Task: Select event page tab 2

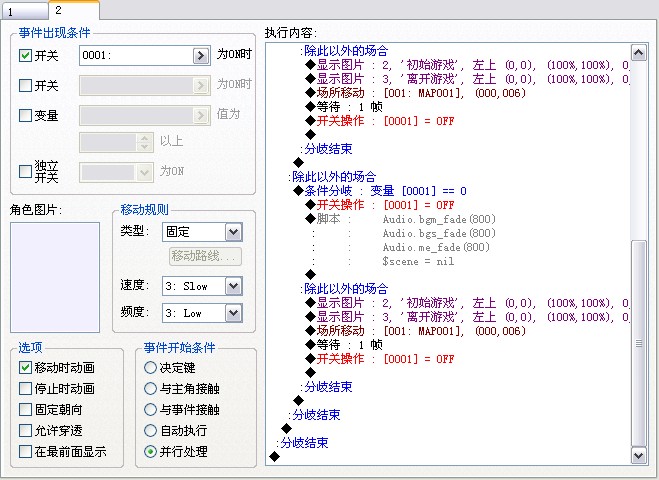Action: 74,10
